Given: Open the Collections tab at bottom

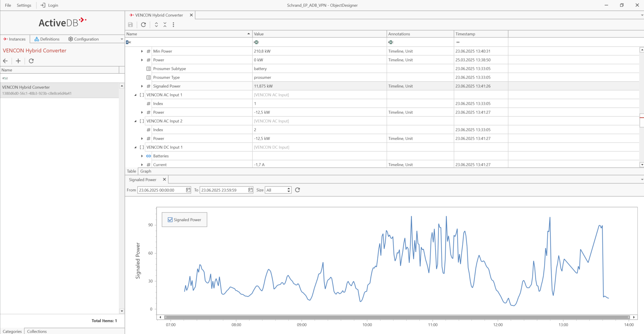Looking at the screenshot, I should pyautogui.click(x=37, y=331).
